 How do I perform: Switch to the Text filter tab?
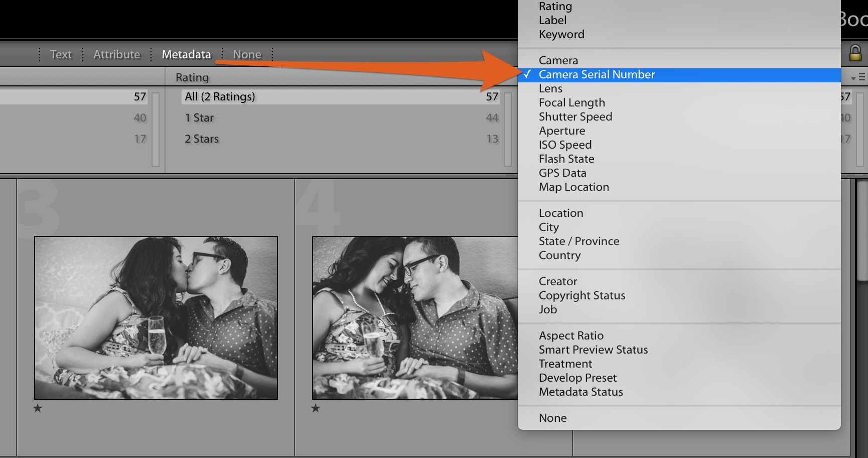tap(61, 54)
